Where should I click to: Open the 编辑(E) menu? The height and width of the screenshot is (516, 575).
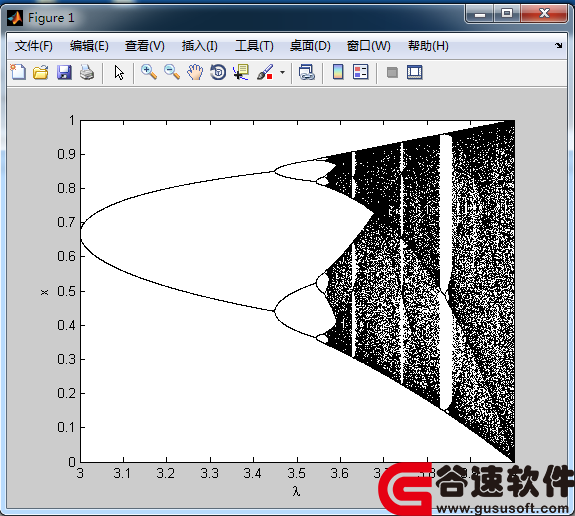(x=89, y=46)
